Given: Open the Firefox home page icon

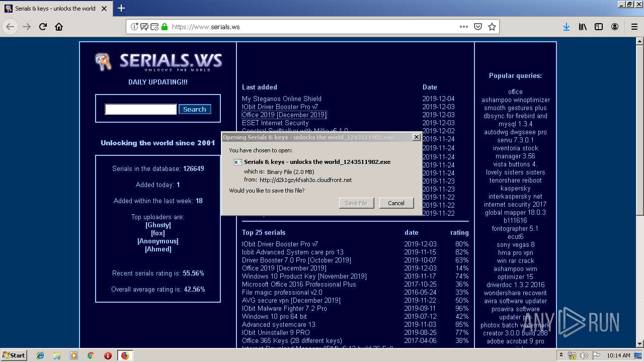Looking at the screenshot, I should point(59,27).
